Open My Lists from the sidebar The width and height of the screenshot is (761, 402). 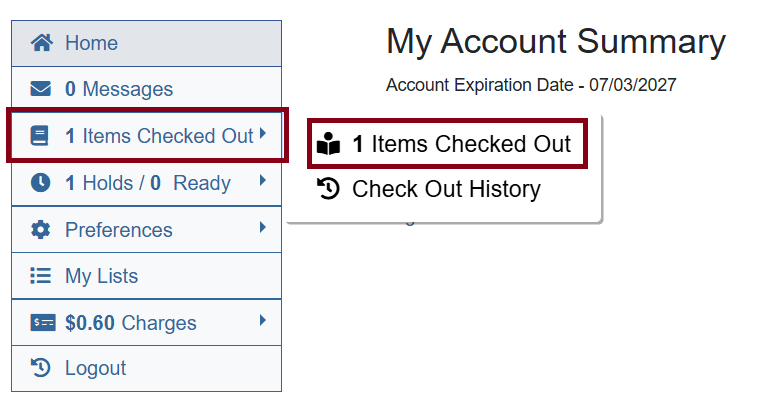pos(101,276)
